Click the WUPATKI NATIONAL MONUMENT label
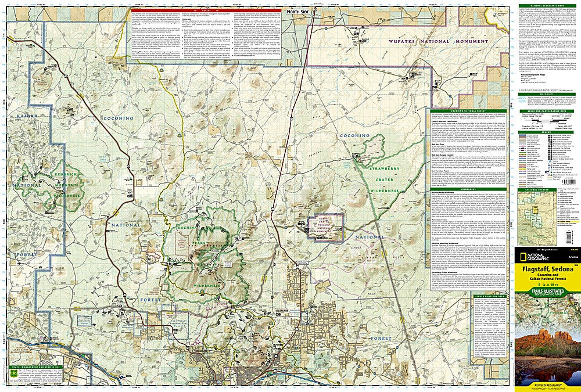 438,41
